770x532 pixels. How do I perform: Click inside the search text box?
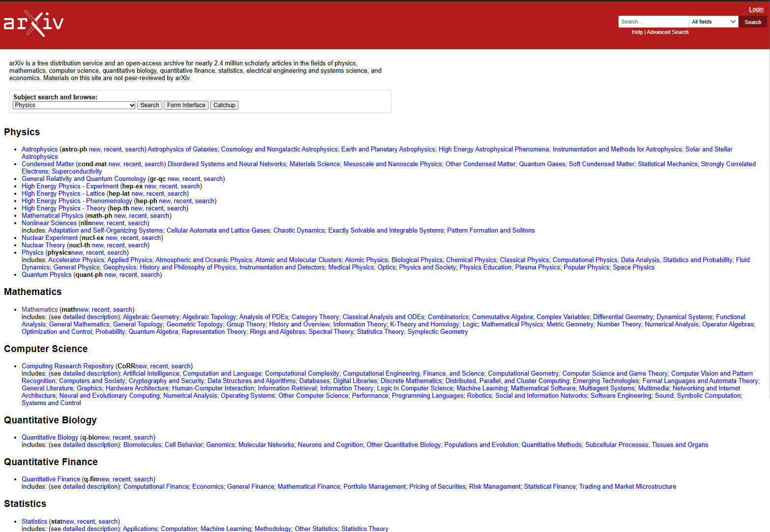[653, 21]
